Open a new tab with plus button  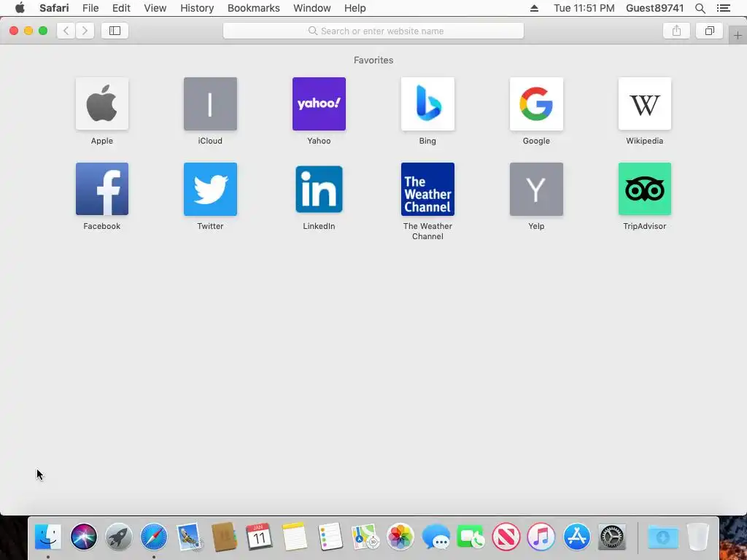point(738,35)
